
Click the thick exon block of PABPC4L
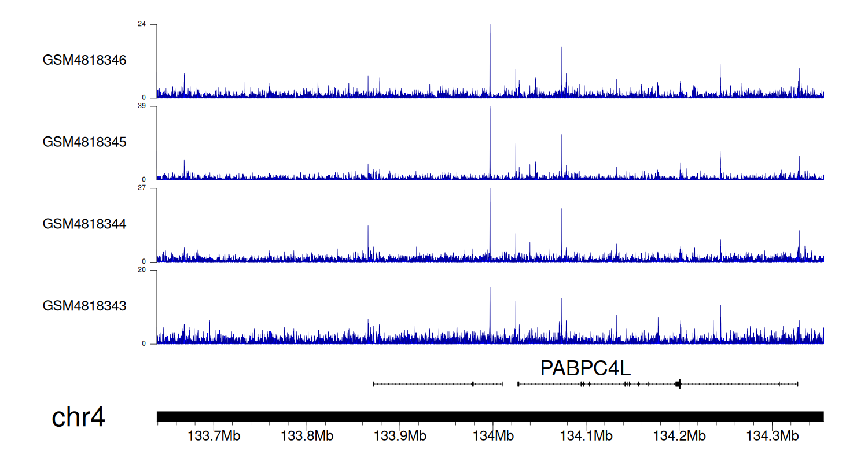coord(678,383)
